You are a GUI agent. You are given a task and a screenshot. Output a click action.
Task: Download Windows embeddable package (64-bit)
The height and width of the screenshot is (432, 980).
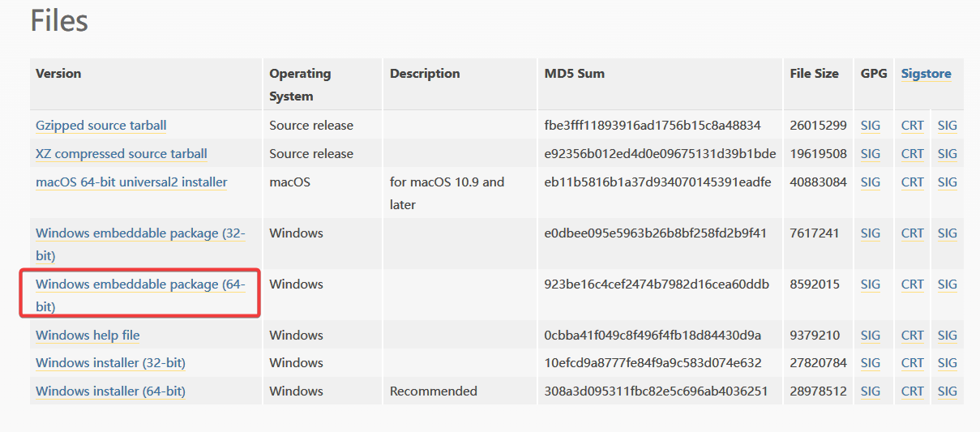click(139, 284)
